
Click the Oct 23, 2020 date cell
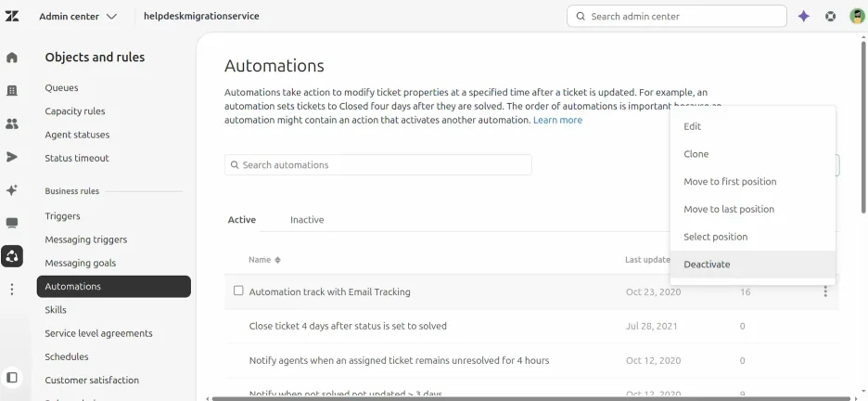653,291
